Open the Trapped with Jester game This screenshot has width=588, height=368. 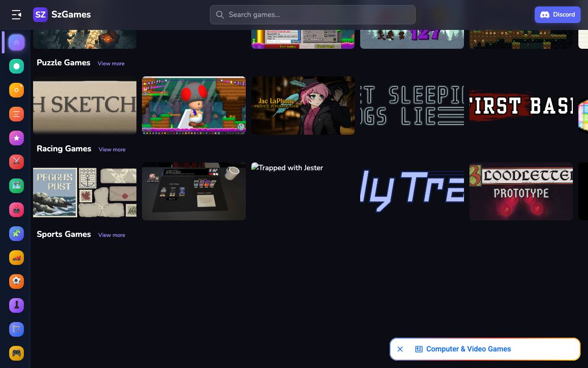point(303,191)
